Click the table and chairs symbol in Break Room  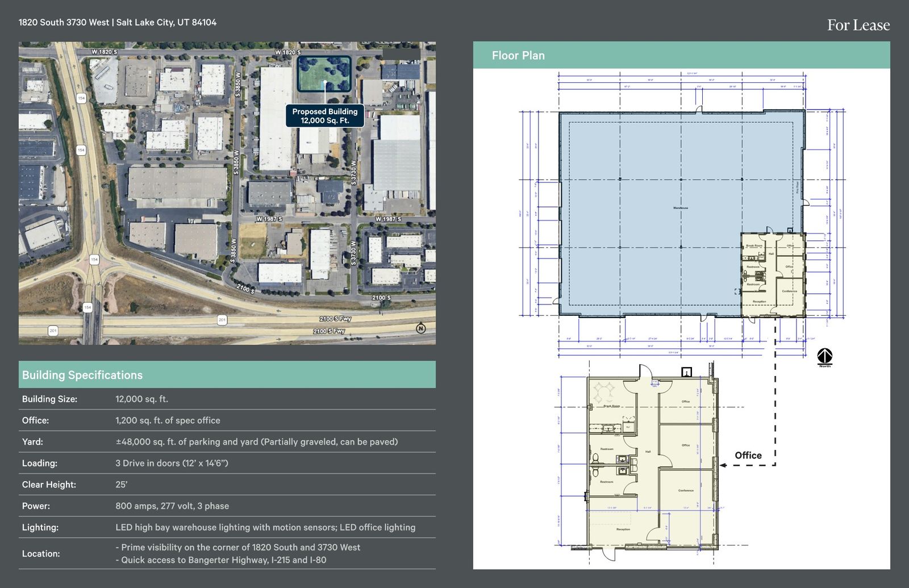[x=603, y=391]
